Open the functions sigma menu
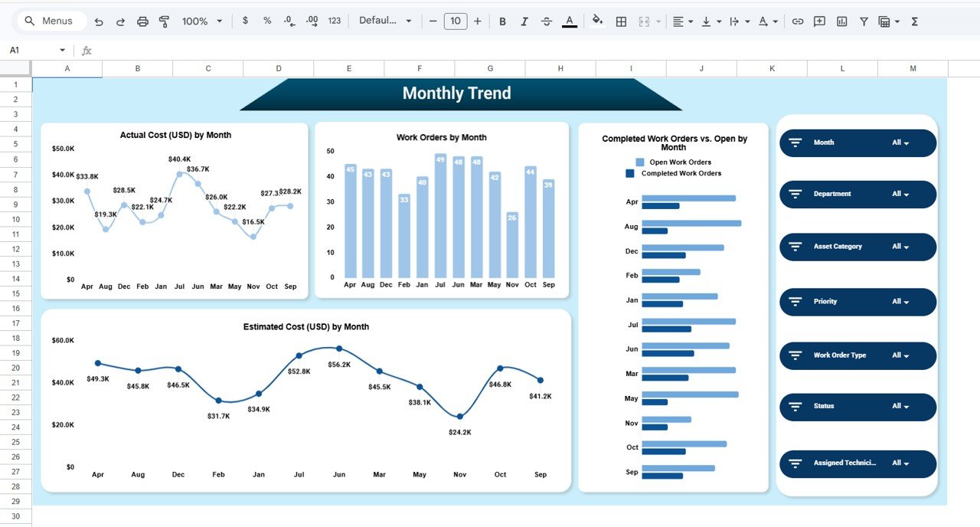The width and height of the screenshot is (980, 527). pyautogui.click(x=914, y=21)
